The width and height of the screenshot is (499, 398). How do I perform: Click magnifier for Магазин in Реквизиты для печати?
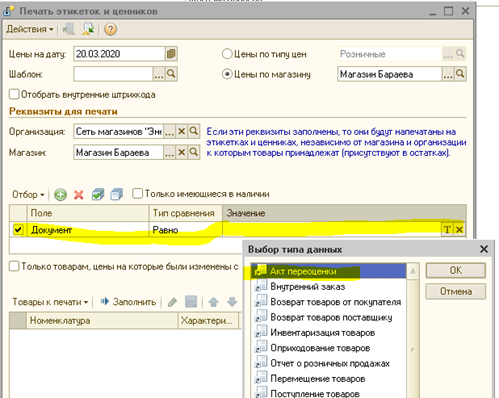click(x=194, y=153)
